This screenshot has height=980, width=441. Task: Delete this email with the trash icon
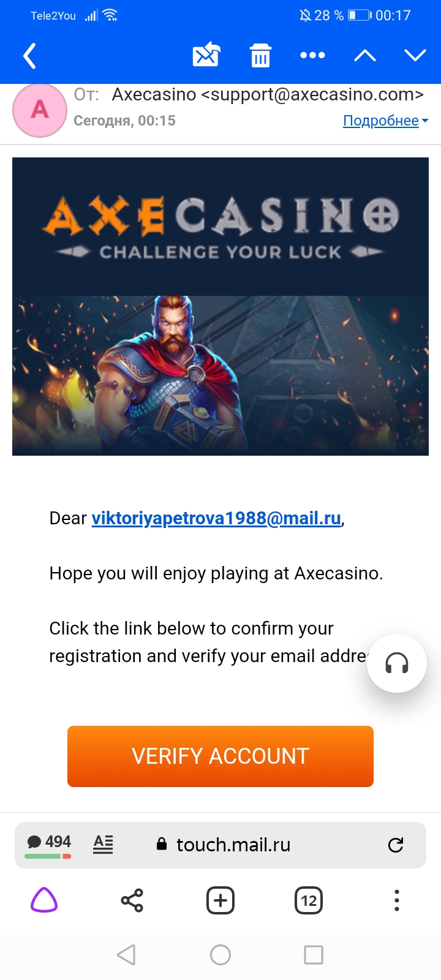pyautogui.click(x=260, y=56)
